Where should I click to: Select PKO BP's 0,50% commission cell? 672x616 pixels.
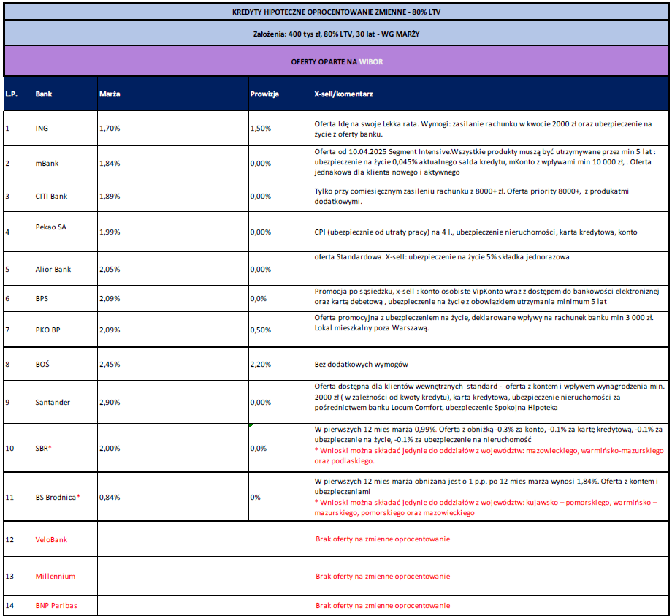261,330
